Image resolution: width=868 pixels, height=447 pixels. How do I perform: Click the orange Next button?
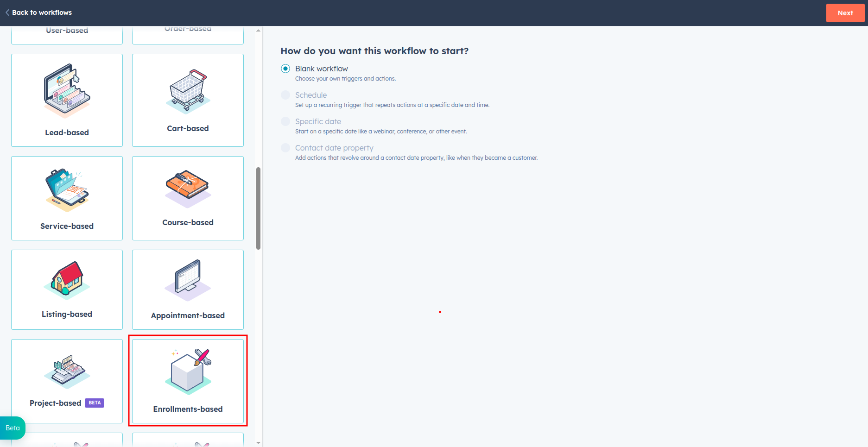pyautogui.click(x=845, y=13)
